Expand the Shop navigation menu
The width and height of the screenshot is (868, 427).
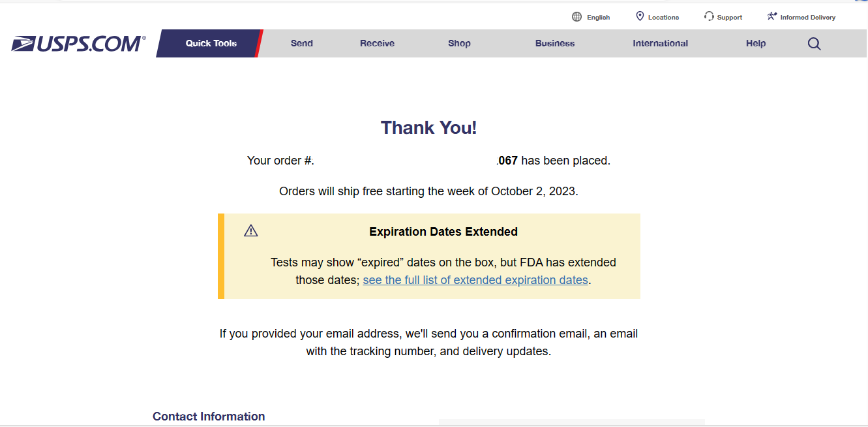click(459, 44)
